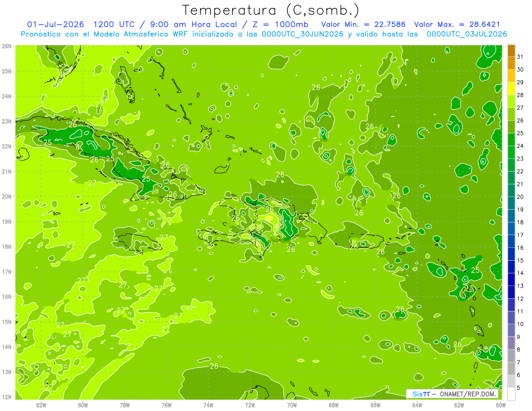Image resolution: width=532 pixels, height=411 pixels.
Task: Click the color scale label "29"
Action: (520, 82)
